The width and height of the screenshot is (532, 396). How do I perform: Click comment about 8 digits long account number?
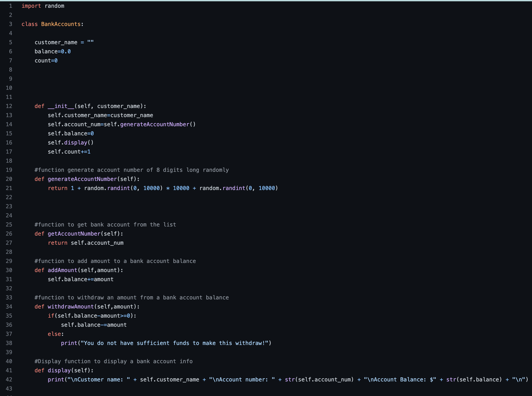tap(131, 170)
